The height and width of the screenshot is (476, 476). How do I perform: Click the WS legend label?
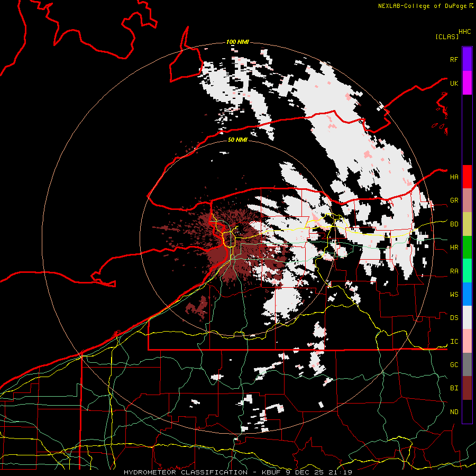tap(454, 295)
